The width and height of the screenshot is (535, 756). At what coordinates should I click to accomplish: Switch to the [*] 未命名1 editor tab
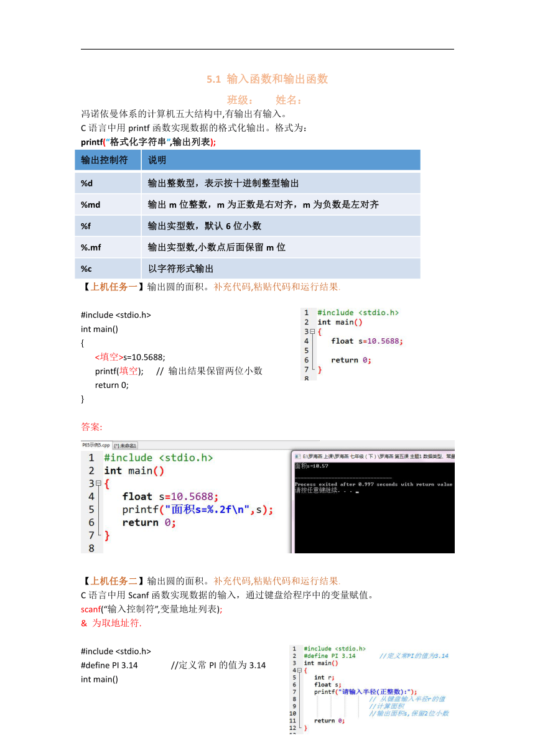[x=125, y=445]
